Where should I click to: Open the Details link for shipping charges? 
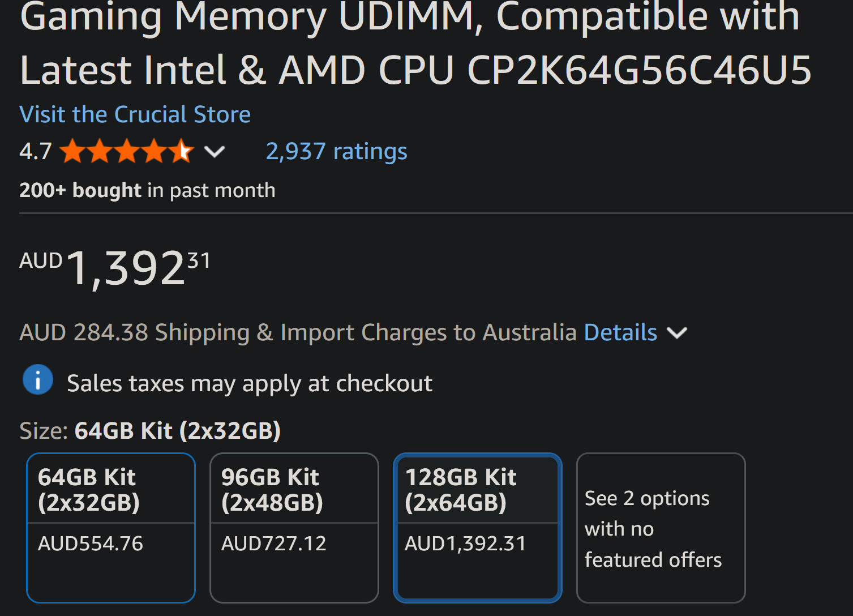coord(620,333)
